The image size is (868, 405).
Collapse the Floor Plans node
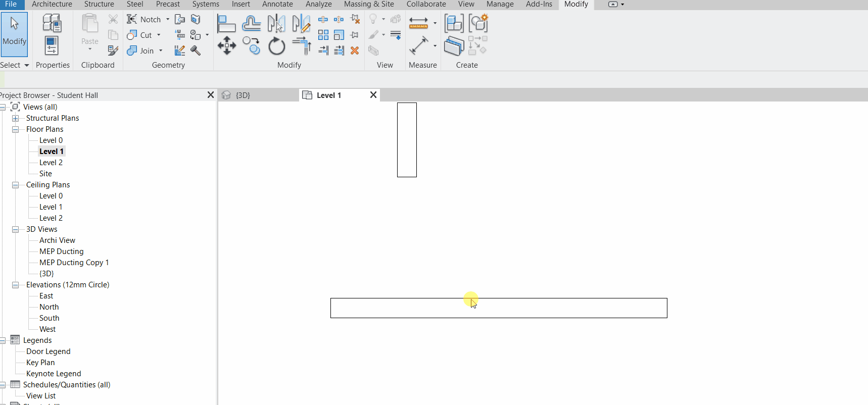click(15, 129)
